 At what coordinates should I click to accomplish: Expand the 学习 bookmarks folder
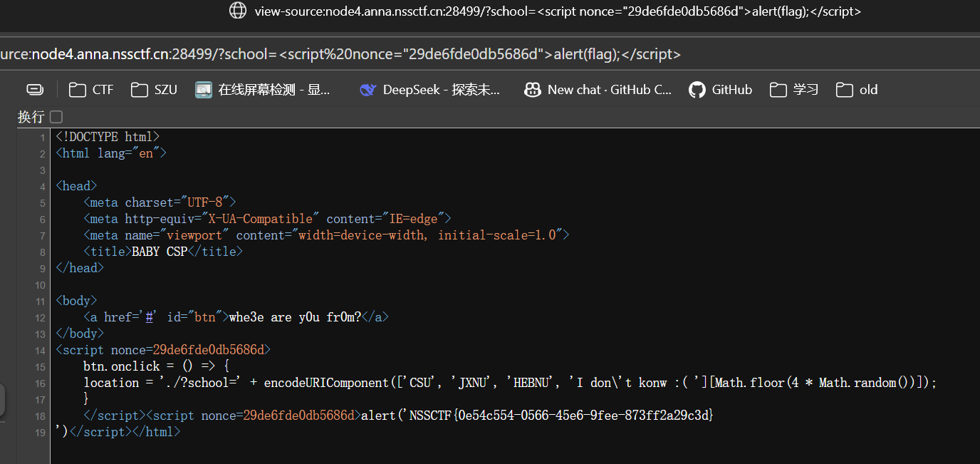pos(794,90)
